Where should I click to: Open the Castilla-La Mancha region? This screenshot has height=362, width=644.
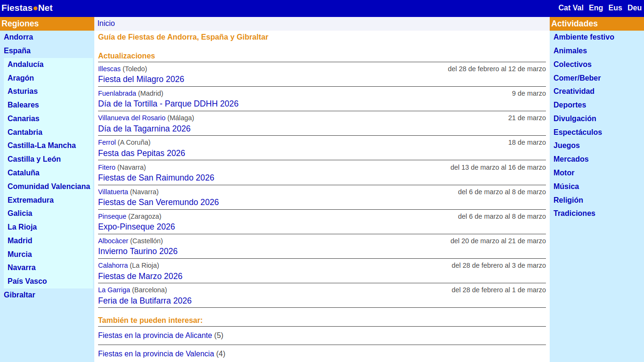(41, 146)
